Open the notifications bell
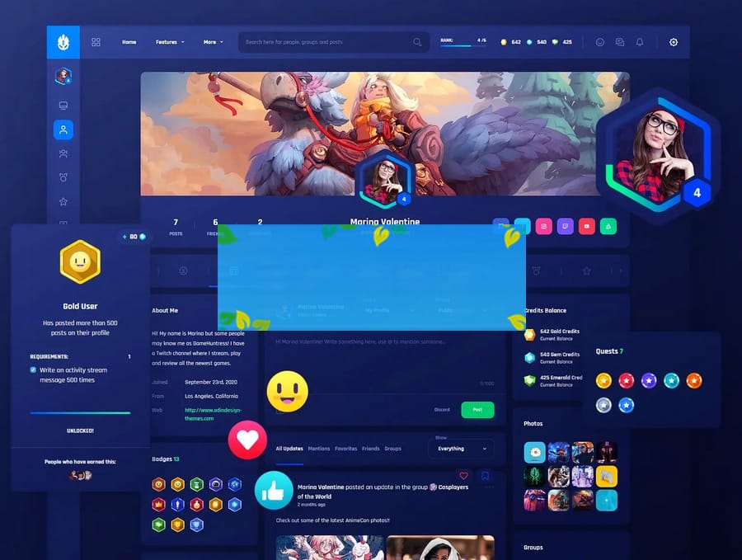The height and width of the screenshot is (560, 742). click(640, 42)
